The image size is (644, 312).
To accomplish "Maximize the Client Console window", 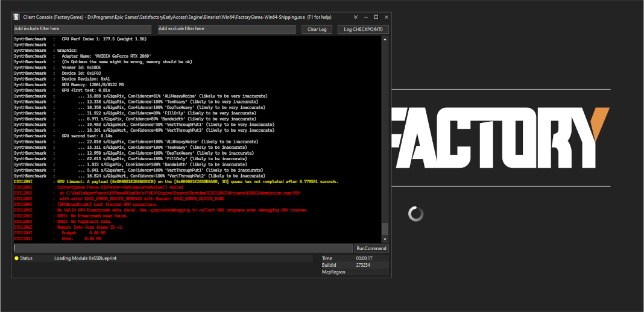I will point(376,17).
